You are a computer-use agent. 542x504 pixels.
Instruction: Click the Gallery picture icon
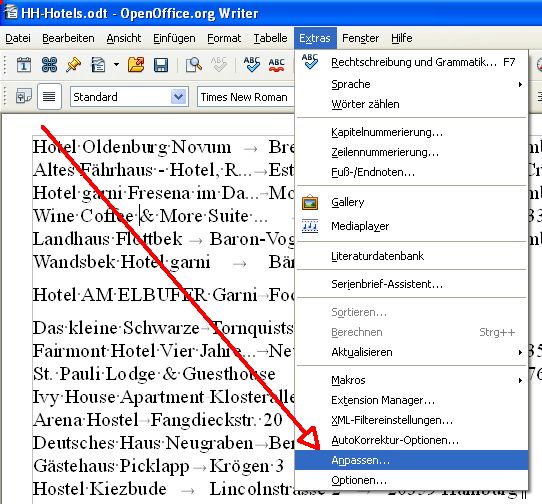tap(310, 203)
